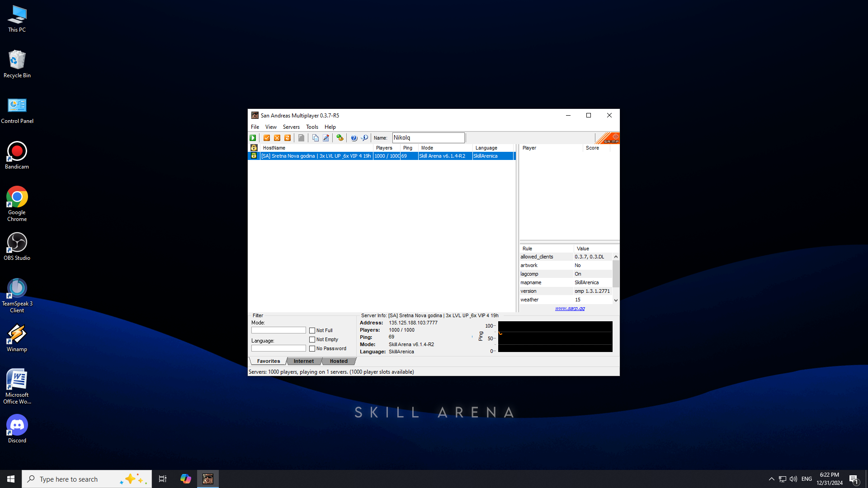Screen dimensions: 868x488
Task: Click the blue question mark help icon
Action: click(354, 138)
